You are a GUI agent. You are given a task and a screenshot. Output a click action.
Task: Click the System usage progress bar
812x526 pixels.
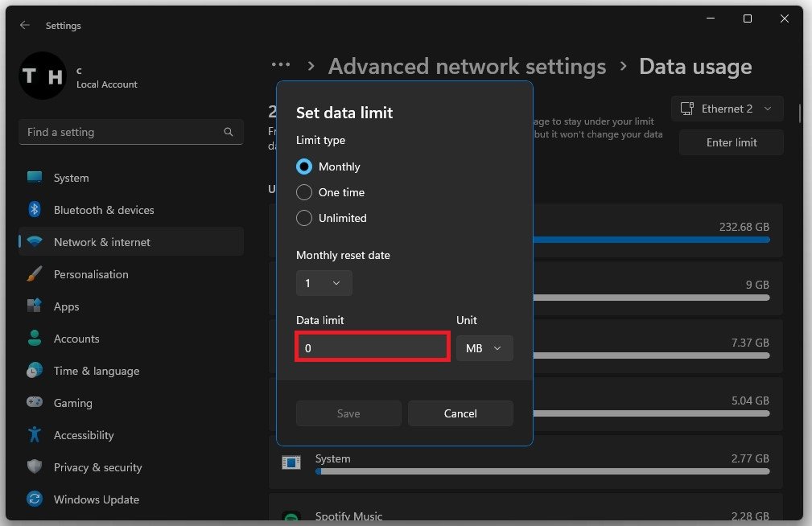coord(543,472)
